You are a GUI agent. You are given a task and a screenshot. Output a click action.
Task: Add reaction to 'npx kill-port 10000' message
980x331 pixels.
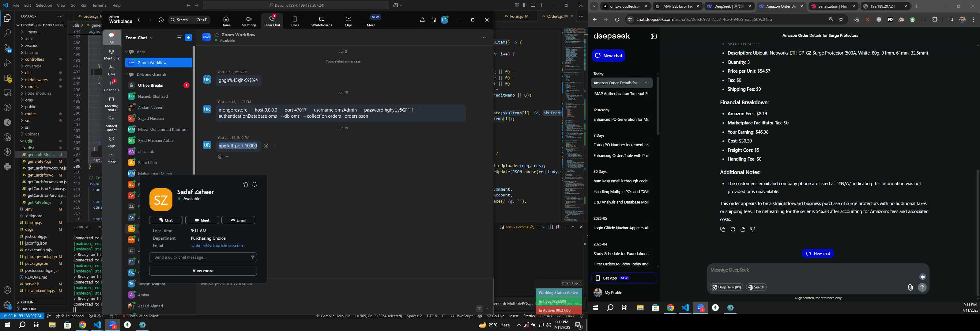click(x=266, y=146)
